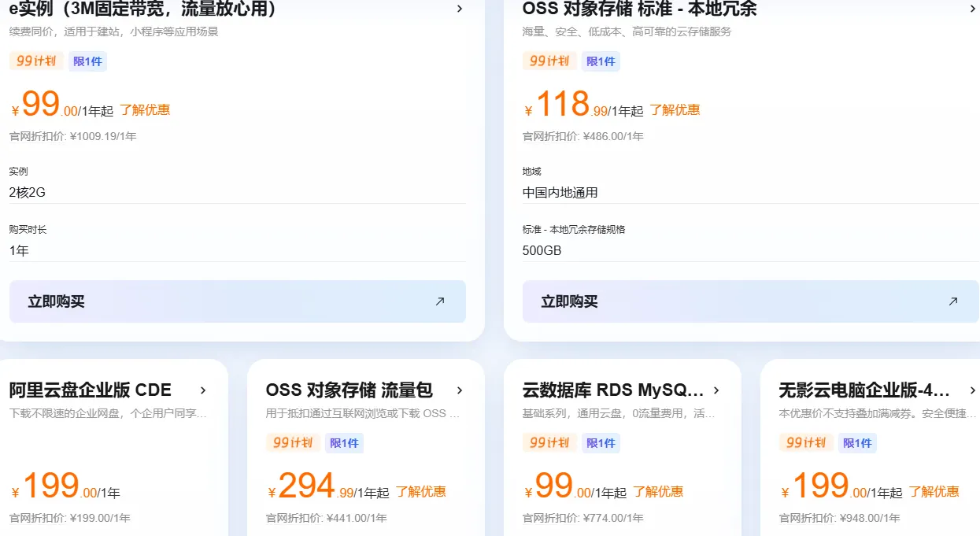Open the 云数据库 RDS MySQL title
The image size is (980, 536).
coord(613,390)
